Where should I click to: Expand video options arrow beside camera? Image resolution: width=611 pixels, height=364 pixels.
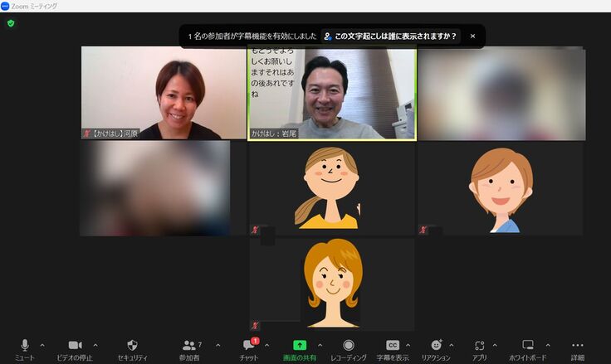click(x=95, y=345)
